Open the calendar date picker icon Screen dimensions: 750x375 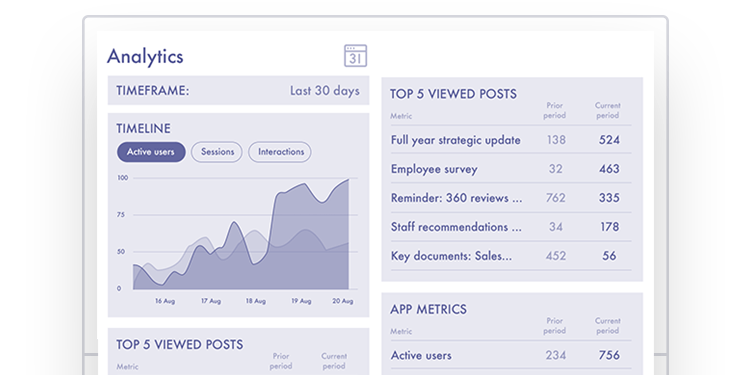click(x=355, y=56)
